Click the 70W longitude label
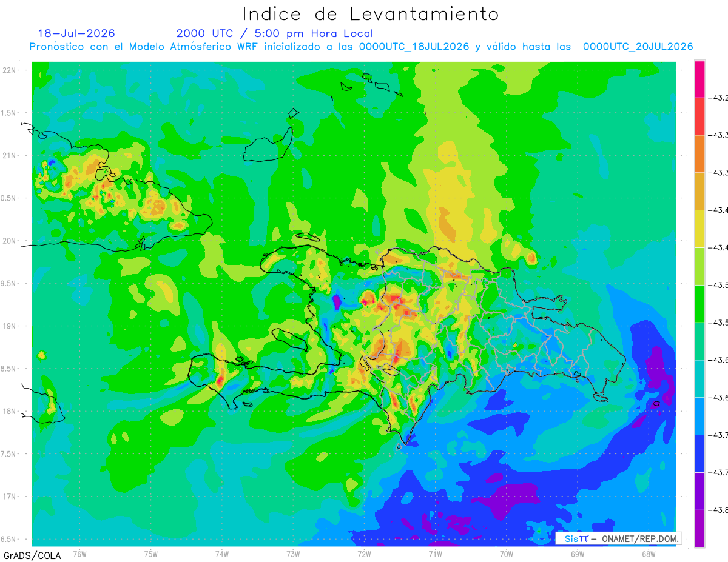Viewport: 728px width, 562px height. tap(507, 554)
